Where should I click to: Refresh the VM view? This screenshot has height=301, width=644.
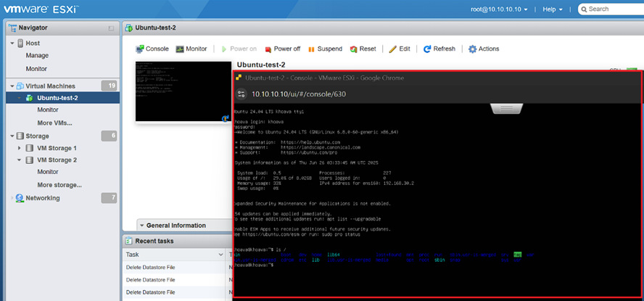(x=439, y=49)
